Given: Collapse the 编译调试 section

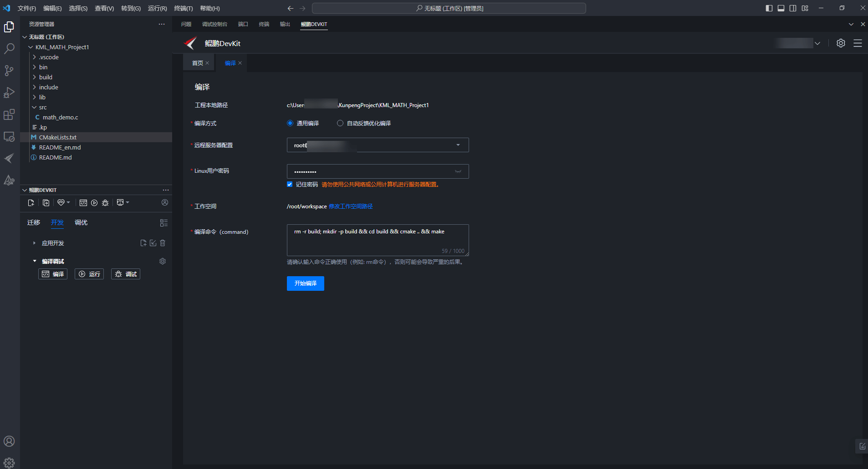Looking at the screenshot, I should tap(34, 261).
